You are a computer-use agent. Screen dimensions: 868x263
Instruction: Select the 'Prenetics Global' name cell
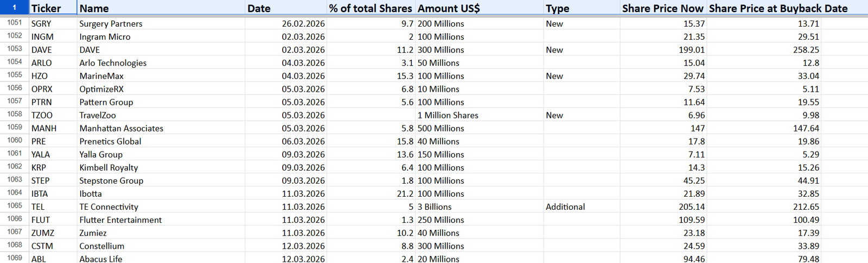[161, 141]
